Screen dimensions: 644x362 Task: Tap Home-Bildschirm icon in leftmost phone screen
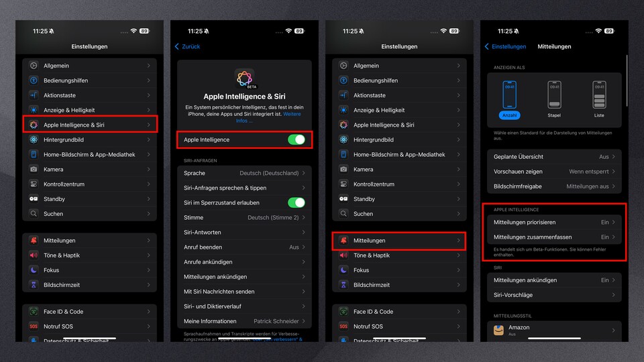click(34, 154)
